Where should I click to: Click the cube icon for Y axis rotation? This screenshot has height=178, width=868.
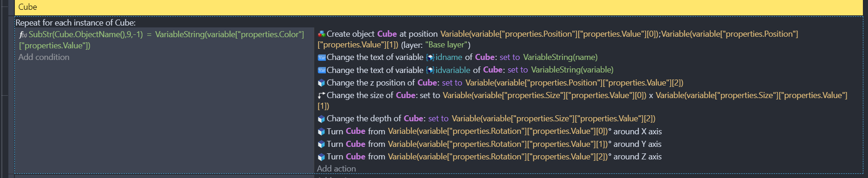(x=321, y=144)
